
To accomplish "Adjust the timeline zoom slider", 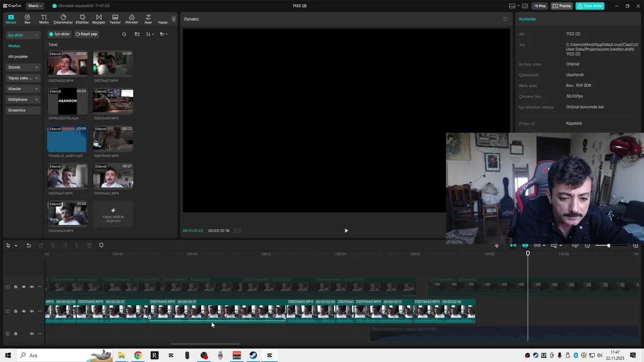I will click(609, 245).
